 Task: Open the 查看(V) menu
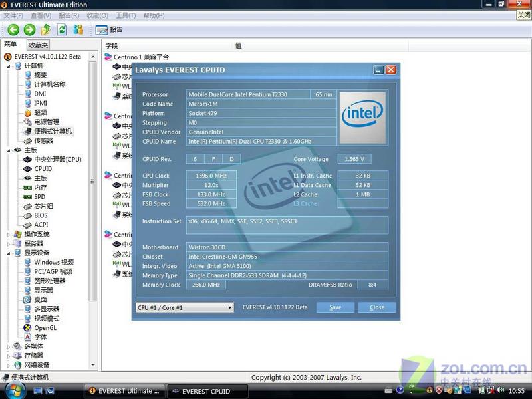tap(41, 15)
